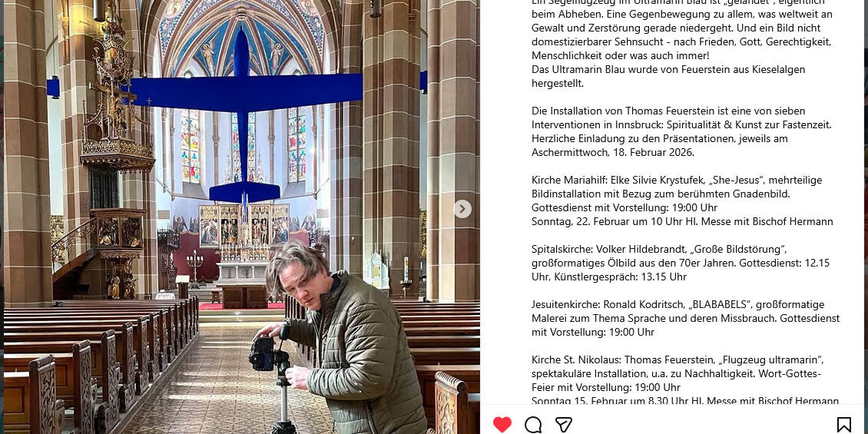
Task: Click the "Kirche Mariahilf" paragraph
Action: coord(682,201)
